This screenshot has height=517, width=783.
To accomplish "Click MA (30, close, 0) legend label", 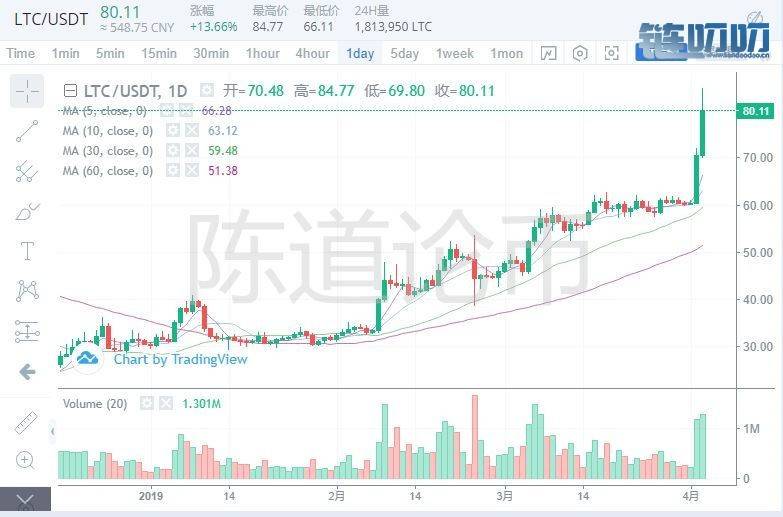I will pos(107,151).
